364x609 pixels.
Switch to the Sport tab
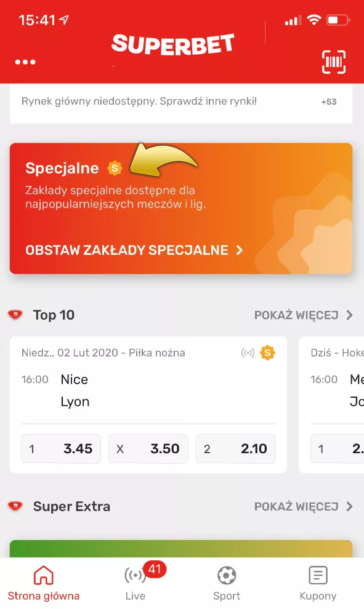(227, 583)
